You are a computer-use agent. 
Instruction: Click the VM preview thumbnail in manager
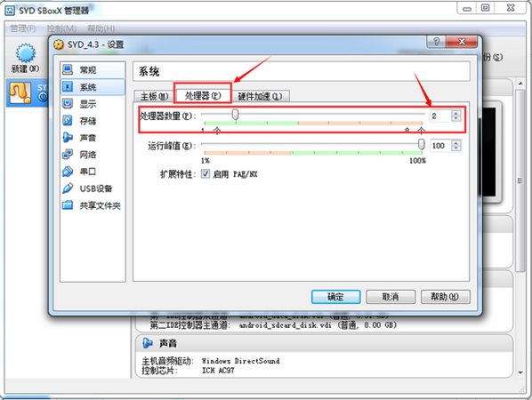489,152
